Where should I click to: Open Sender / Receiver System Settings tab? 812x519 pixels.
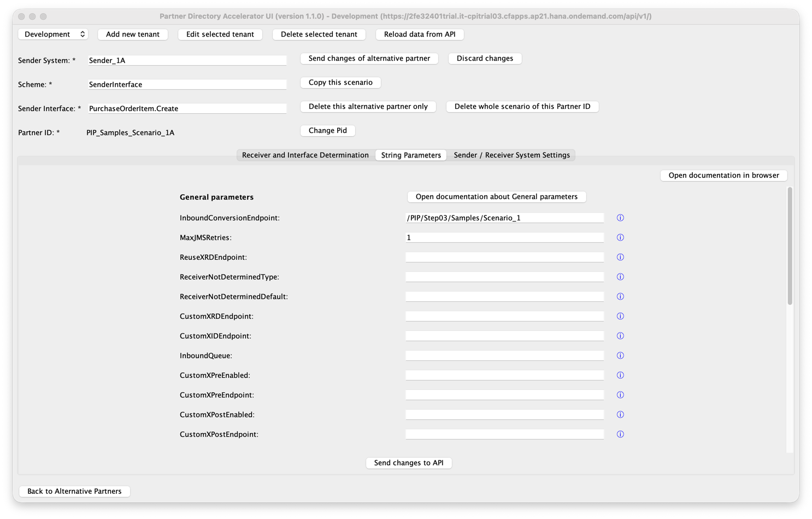(x=511, y=155)
